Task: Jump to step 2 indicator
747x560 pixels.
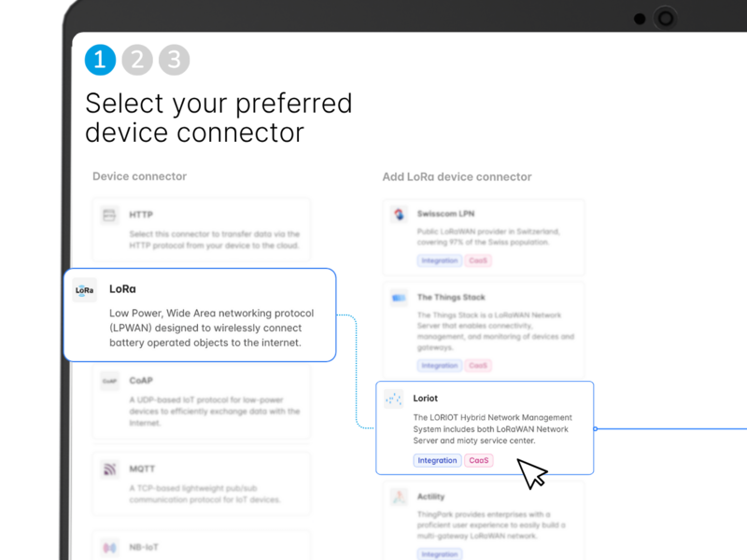Action: click(137, 60)
